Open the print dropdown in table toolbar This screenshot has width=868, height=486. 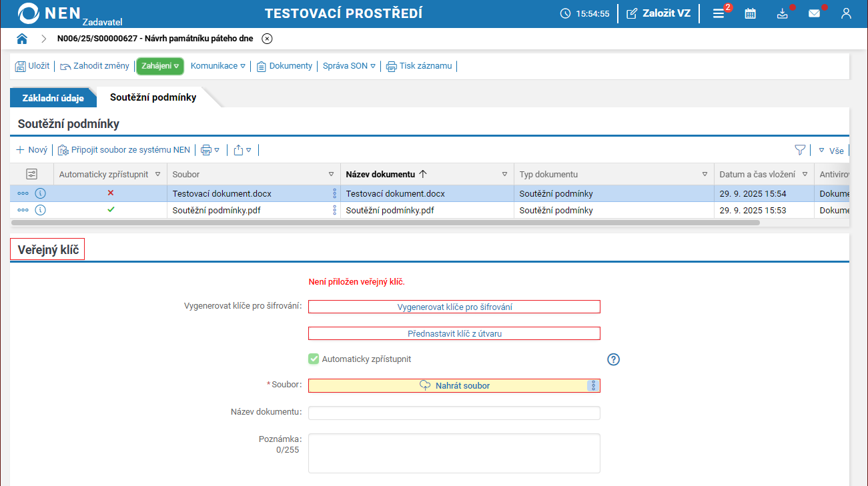click(x=210, y=150)
